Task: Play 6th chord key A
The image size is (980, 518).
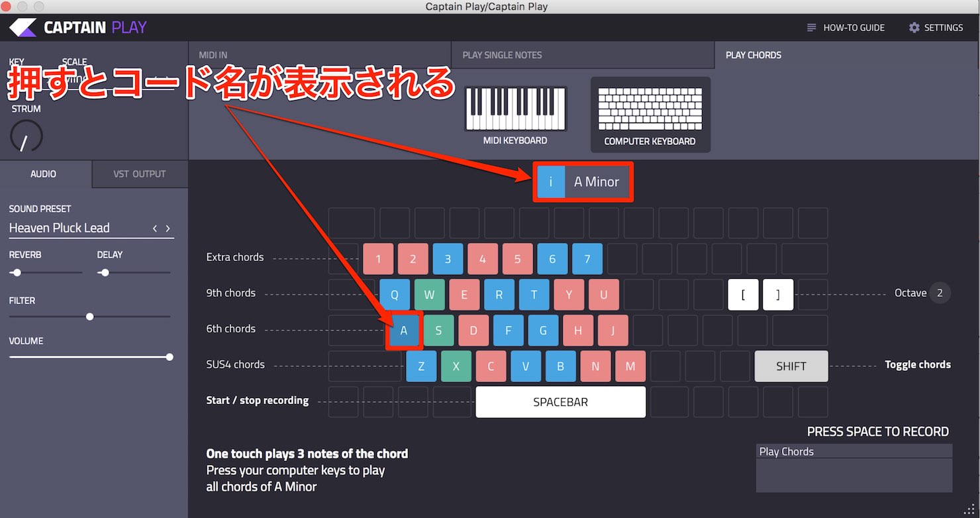Action: click(404, 331)
